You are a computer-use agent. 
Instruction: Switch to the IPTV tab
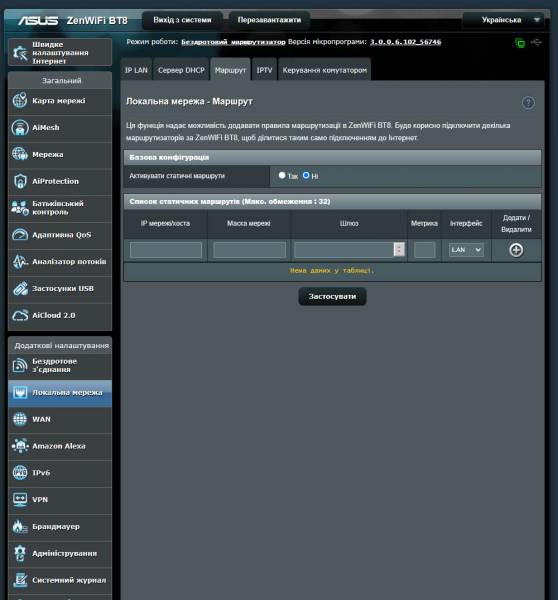264,70
